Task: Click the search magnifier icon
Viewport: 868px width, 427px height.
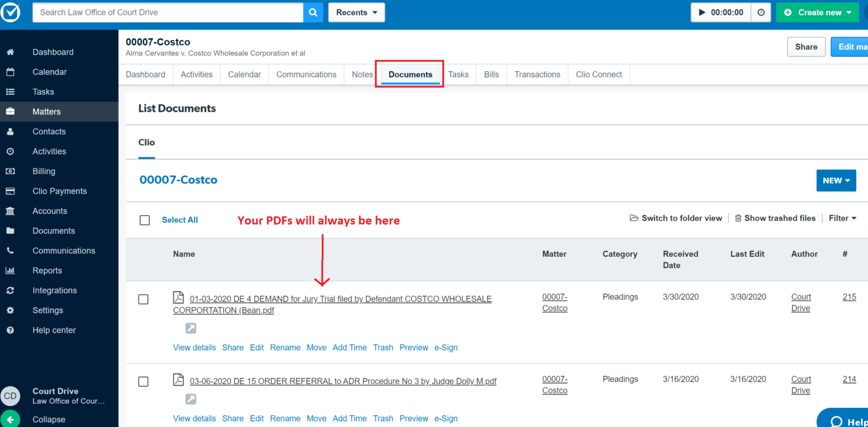Action: [313, 12]
